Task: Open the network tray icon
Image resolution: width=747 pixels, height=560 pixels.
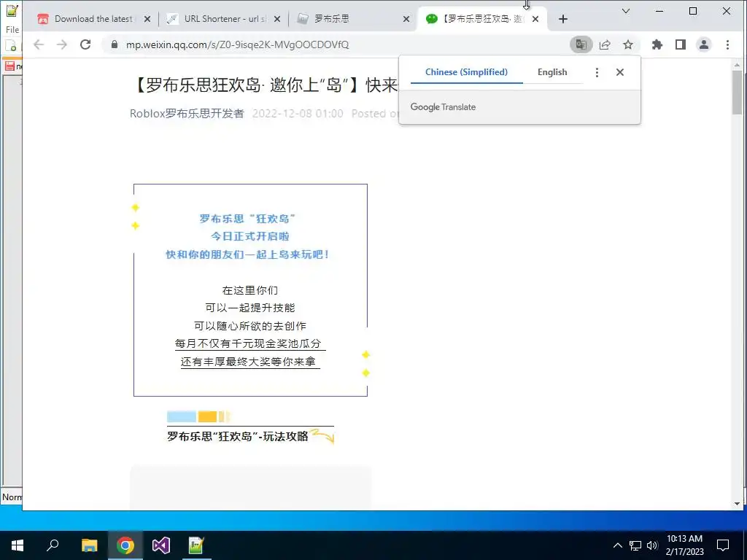Action: coord(635,545)
